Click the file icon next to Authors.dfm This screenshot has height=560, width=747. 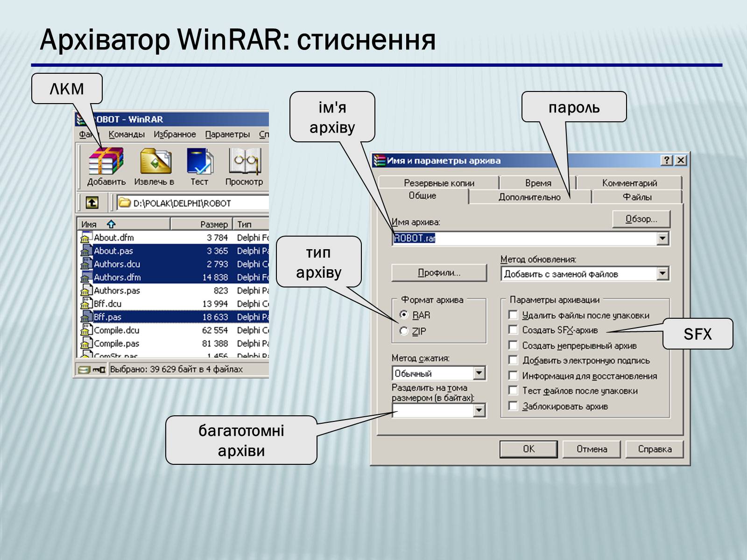85,277
